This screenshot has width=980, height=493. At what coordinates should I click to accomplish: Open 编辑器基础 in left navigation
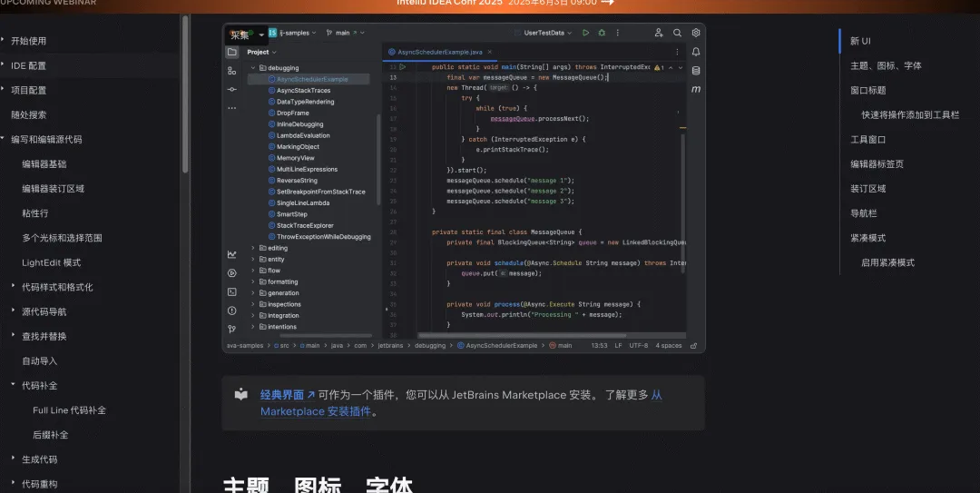44,164
